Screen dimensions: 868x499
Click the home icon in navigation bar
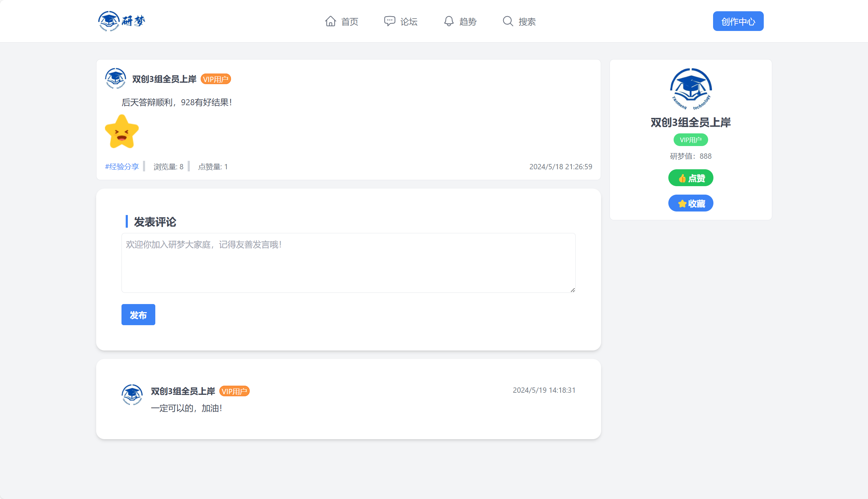pyautogui.click(x=330, y=21)
